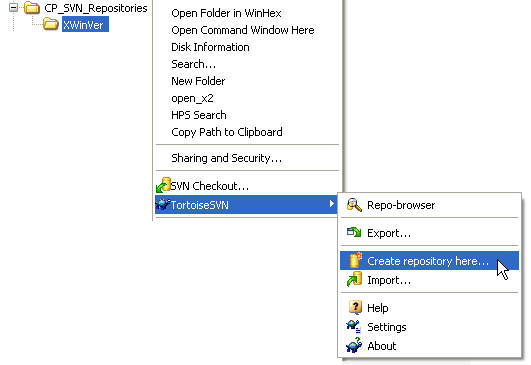Open the Search... menu entry
The image size is (531, 365).
tap(194, 64)
